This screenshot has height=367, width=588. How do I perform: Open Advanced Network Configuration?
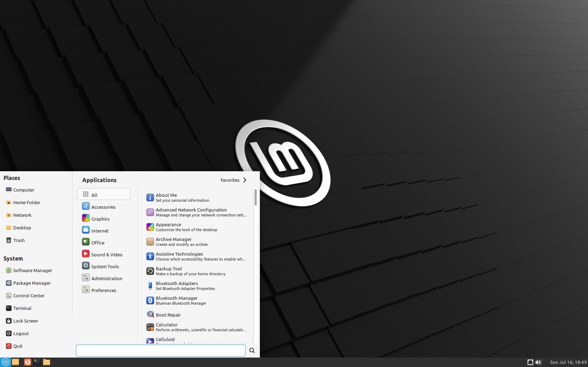click(197, 212)
